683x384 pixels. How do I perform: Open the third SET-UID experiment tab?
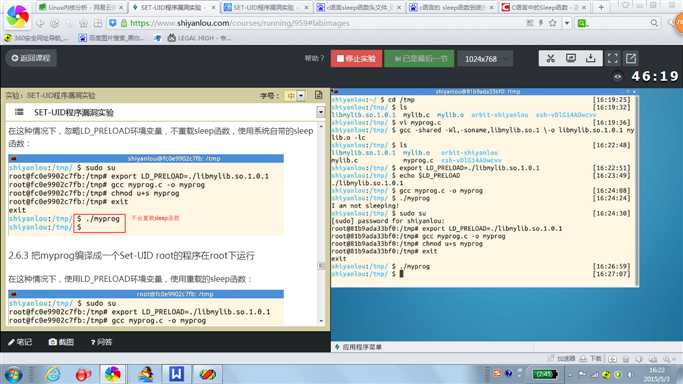pos(266,7)
